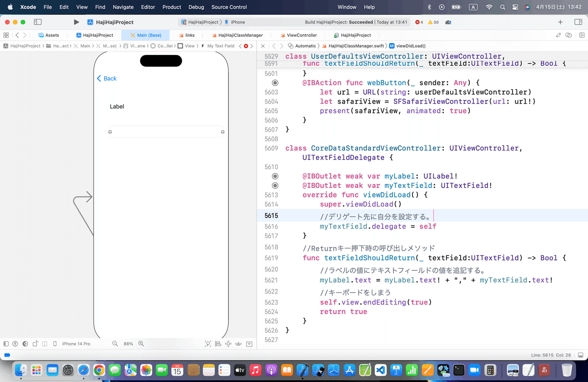
Task: Swap the editor panes
Action: click(558, 35)
